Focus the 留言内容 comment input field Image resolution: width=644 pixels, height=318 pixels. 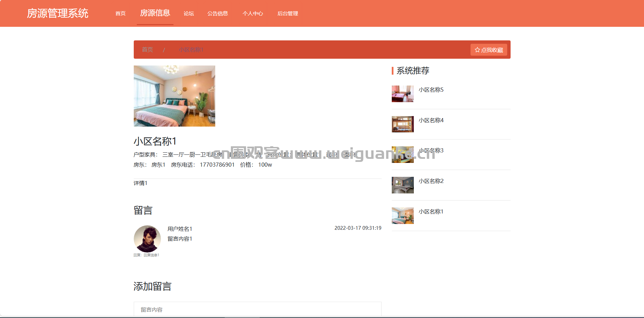coord(258,310)
